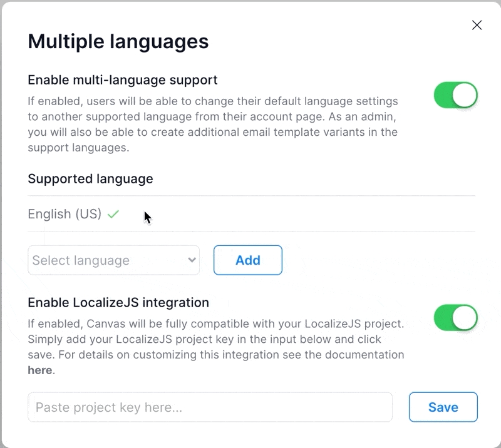Click the Enable LocalizeJS integration label
This screenshot has height=448, width=501.
coord(118,303)
